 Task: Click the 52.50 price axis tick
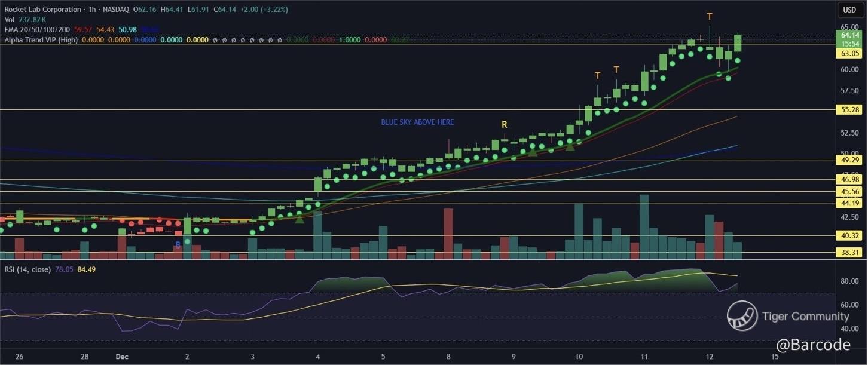[x=850, y=133]
